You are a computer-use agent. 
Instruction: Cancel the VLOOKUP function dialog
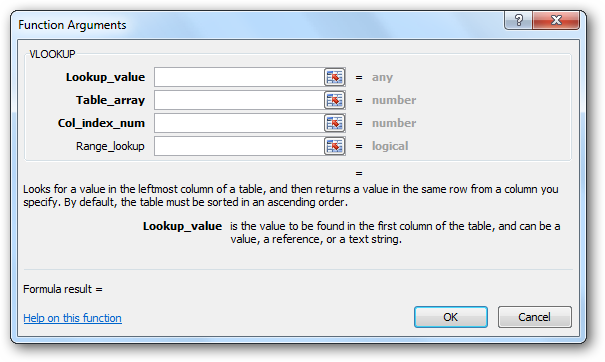(534, 317)
